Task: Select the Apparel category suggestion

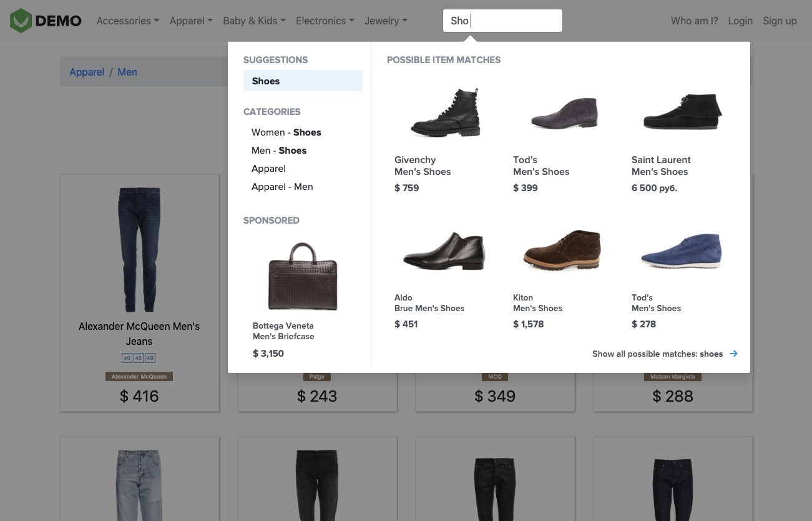Action: 268,169
